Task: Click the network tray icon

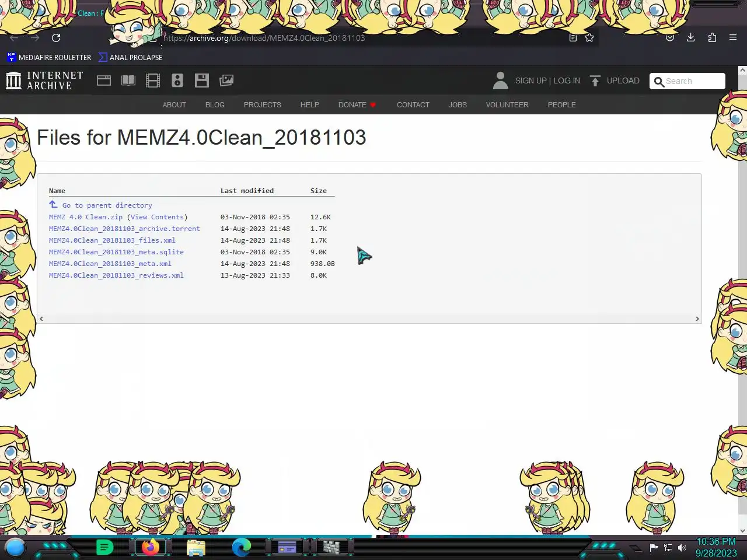Action: [668, 547]
